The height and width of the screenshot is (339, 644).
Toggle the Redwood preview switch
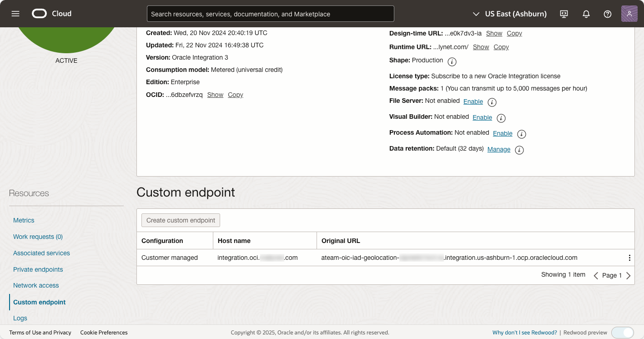622,333
